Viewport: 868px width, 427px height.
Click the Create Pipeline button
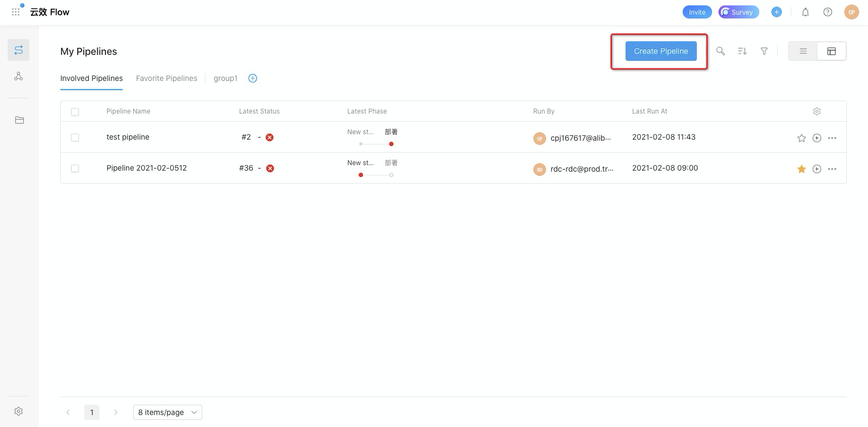tap(660, 51)
